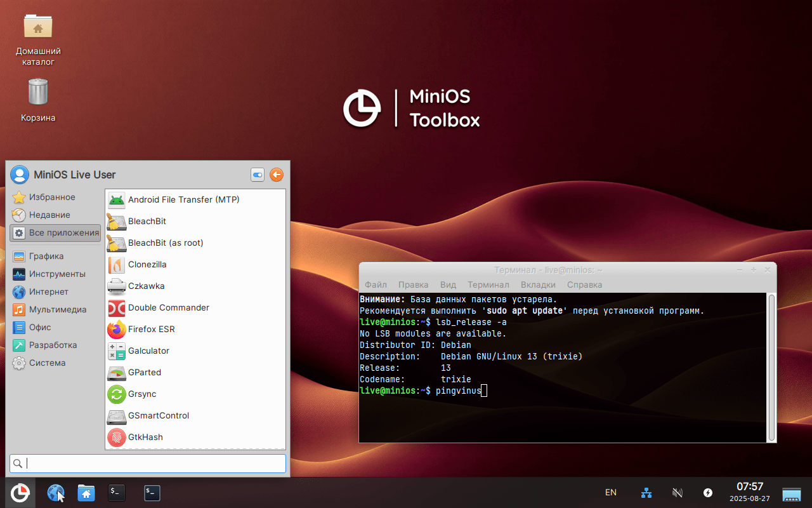Switch the EN keyboard layout indicator
This screenshot has height=508, width=812.
click(x=610, y=493)
